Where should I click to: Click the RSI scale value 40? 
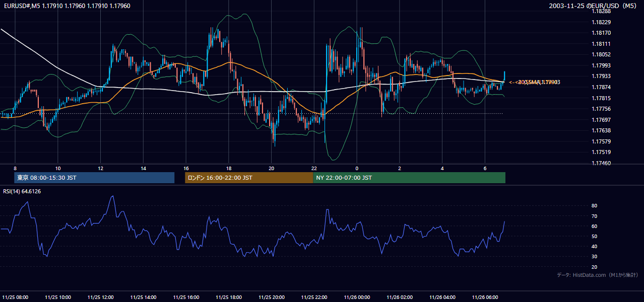(594, 246)
